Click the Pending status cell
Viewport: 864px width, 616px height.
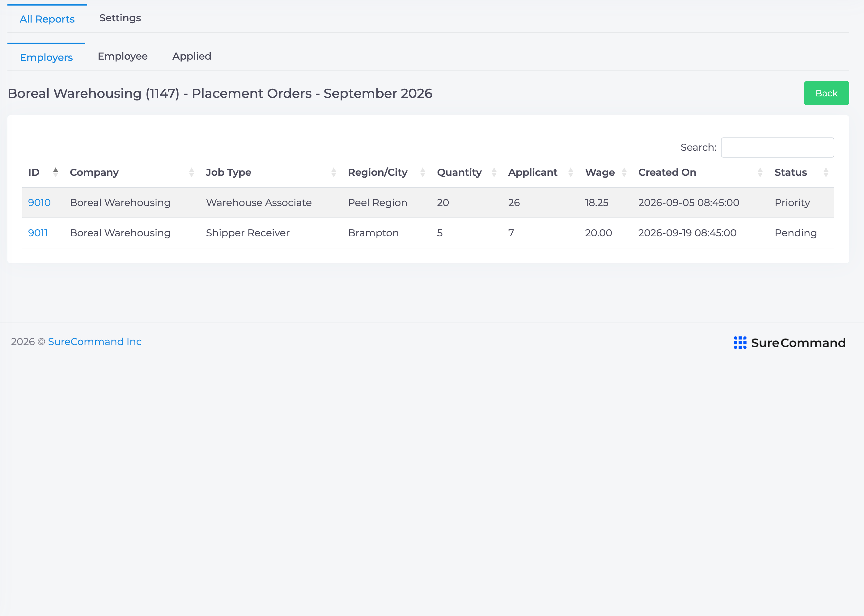pyautogui.click(x=796, y=233)
